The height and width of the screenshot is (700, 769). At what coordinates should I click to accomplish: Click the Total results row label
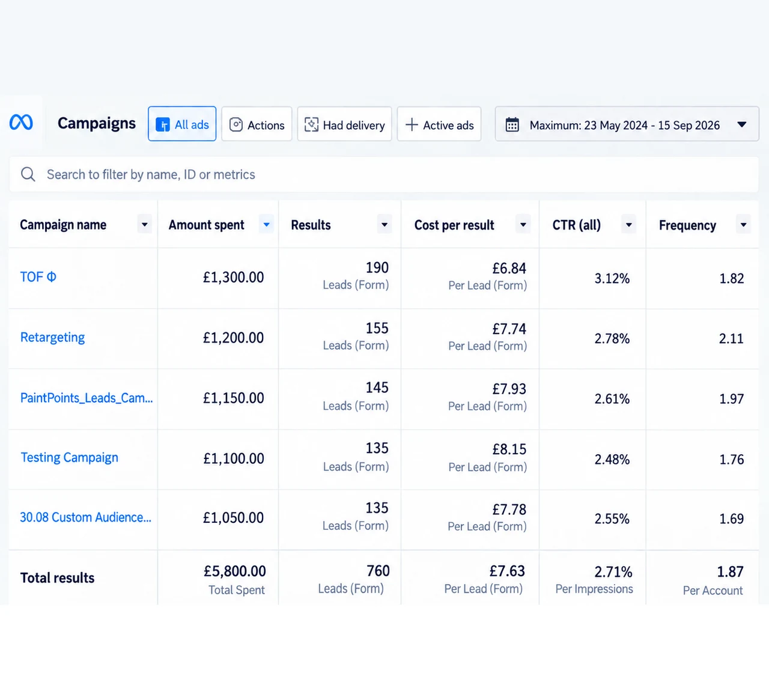(57, 577)
